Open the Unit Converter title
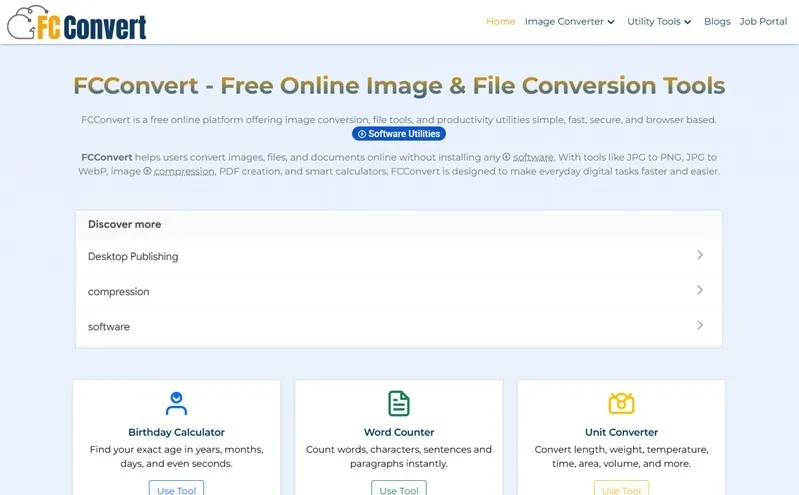 tap(621, 432)
